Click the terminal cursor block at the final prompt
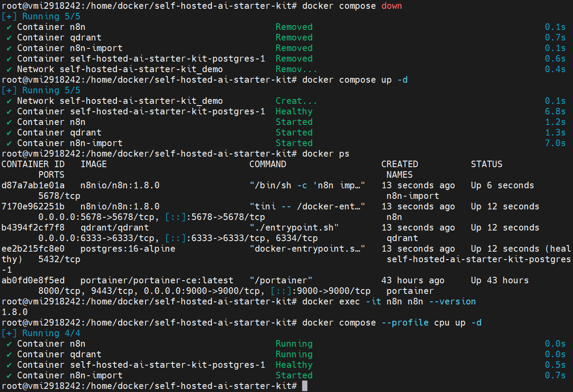Viewport: 573px width, 392px height. pyautogui.click(x=305, y=386)
